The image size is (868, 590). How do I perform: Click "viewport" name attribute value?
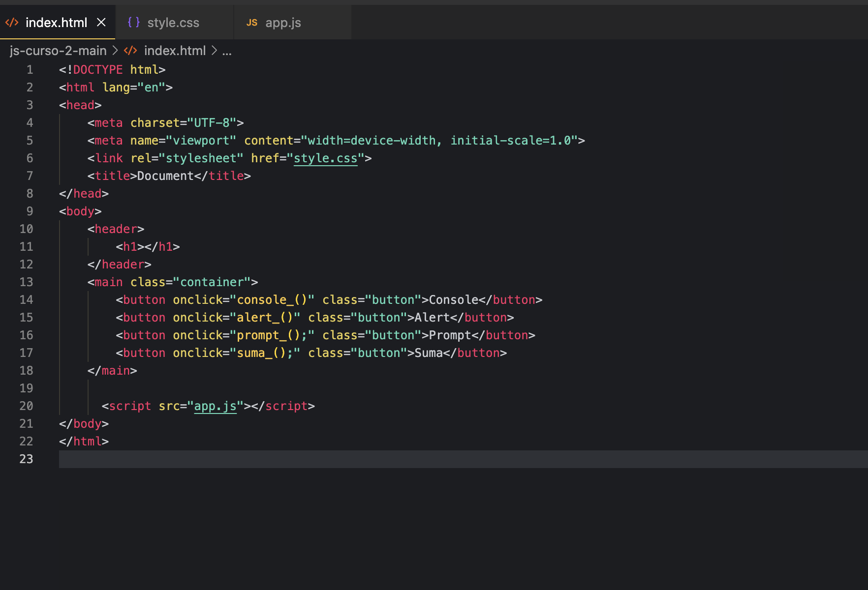(x=201, y=141)
